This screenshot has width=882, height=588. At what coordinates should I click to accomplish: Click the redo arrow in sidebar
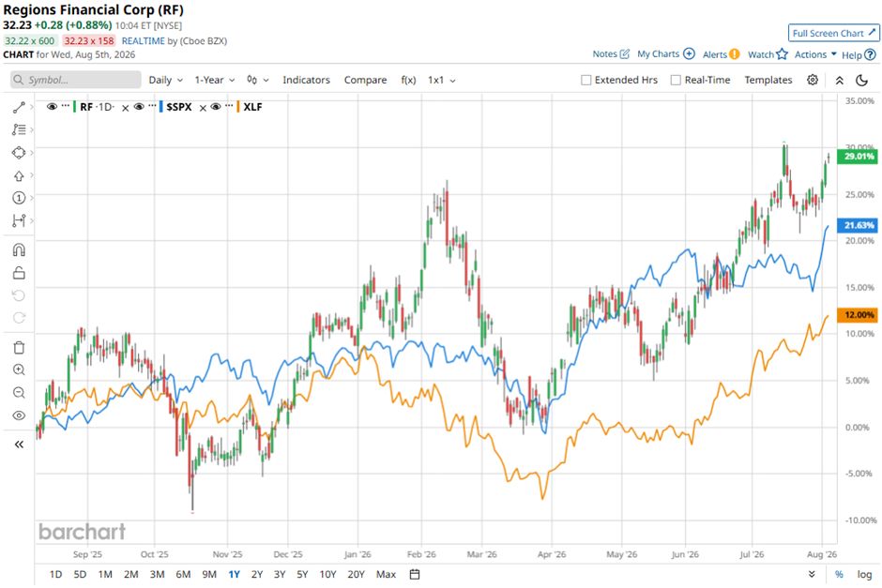click(19, 318)
